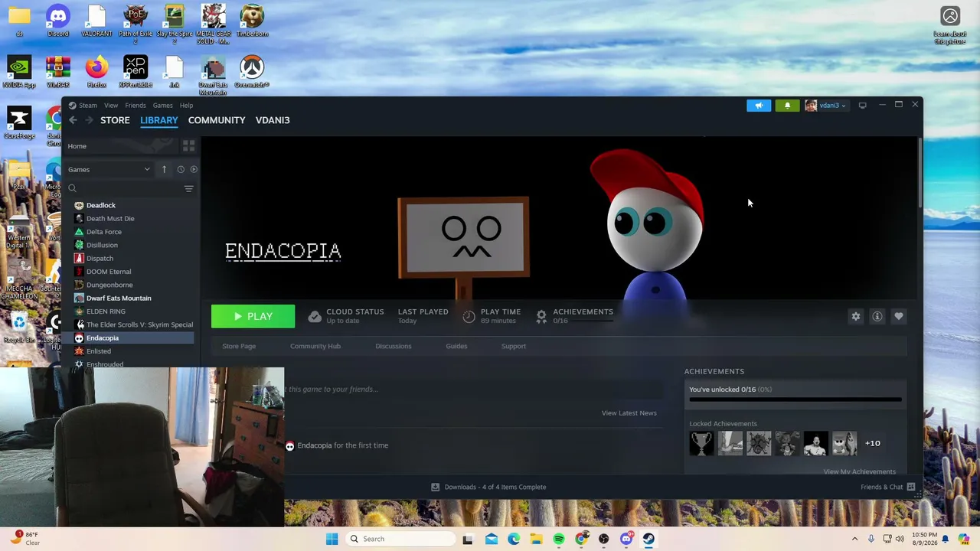Viewport: 980px width, 551px height.
Task: Open the Steam menu
Action: 88,106
